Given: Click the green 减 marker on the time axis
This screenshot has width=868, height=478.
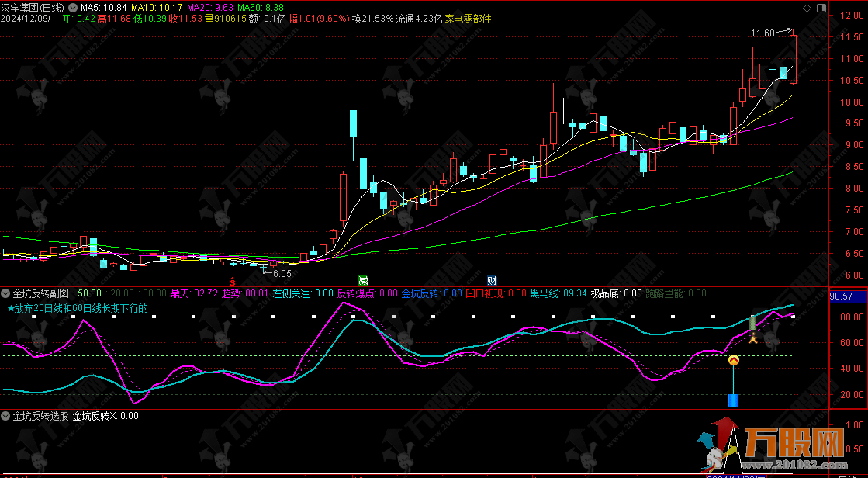Looking at the screenshot, I should (x=363, y=279).
